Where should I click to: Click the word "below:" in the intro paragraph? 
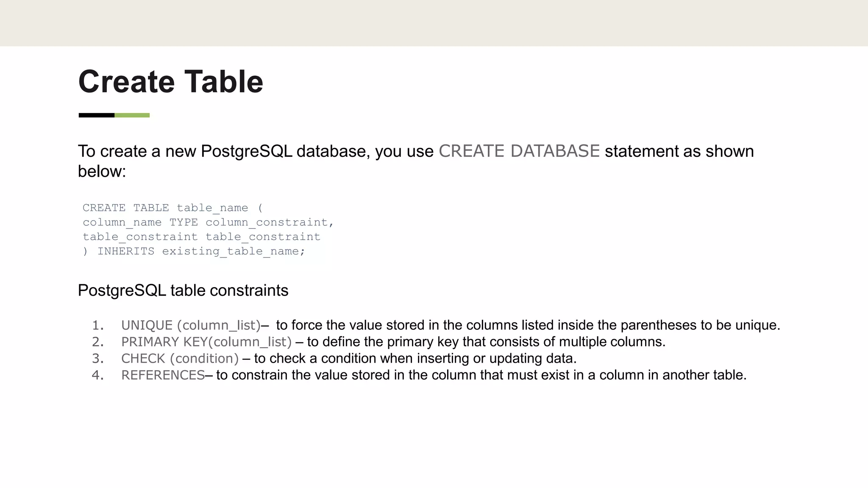point(102,171)
